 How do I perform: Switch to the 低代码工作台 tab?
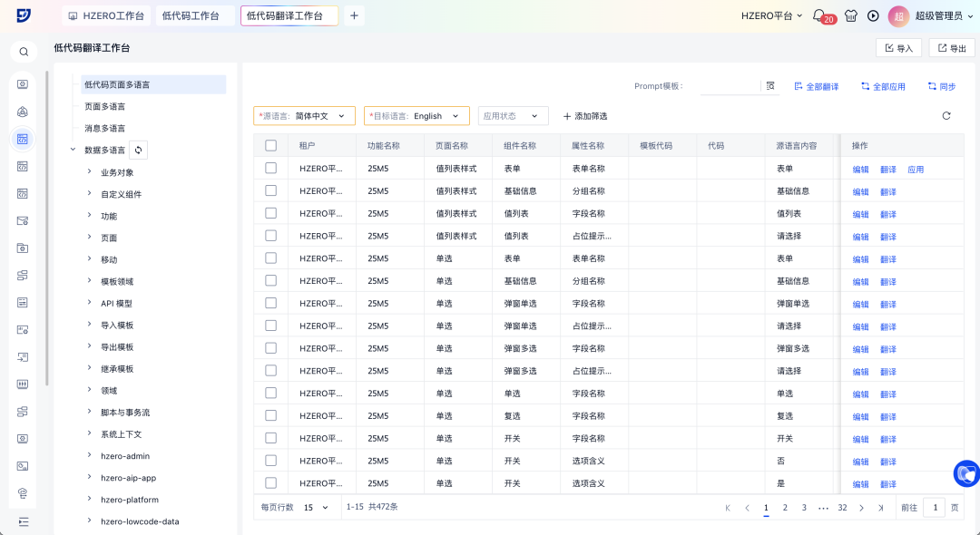[191, 15]
